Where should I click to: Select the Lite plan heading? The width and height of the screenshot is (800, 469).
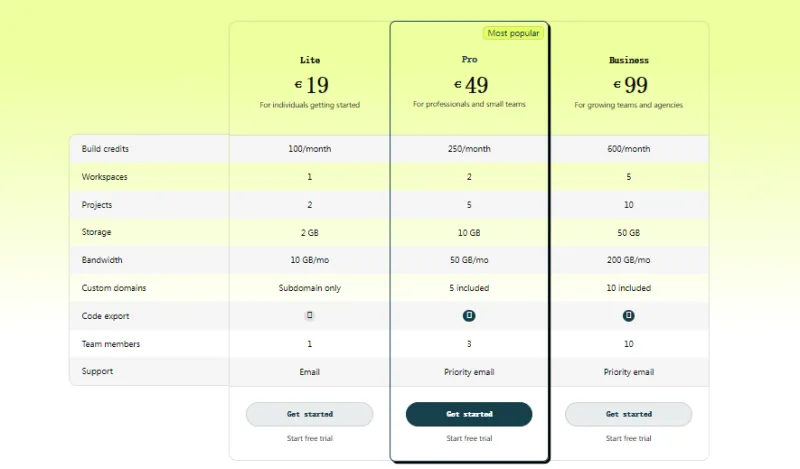[310, 61]
